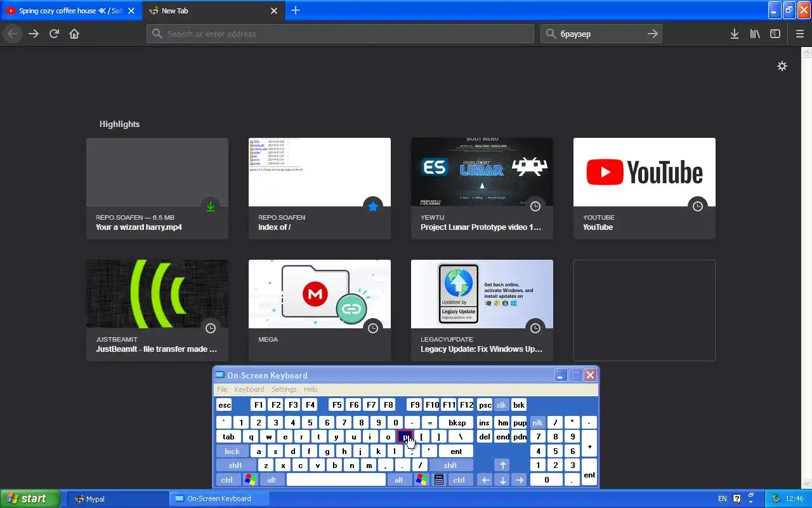This screenshot has height=508, width=812.
Task: Open a new tab with plus button
Action: [x=296, y=10]
